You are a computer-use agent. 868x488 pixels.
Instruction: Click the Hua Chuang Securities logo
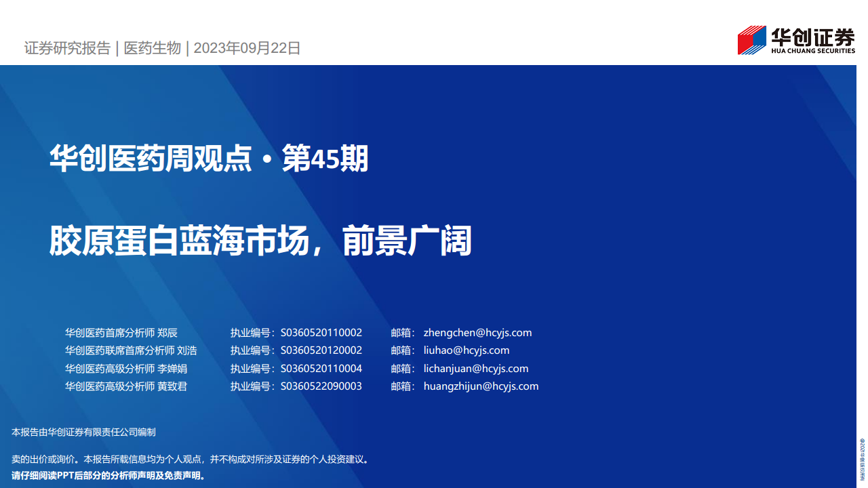click(x=796, y=40)
